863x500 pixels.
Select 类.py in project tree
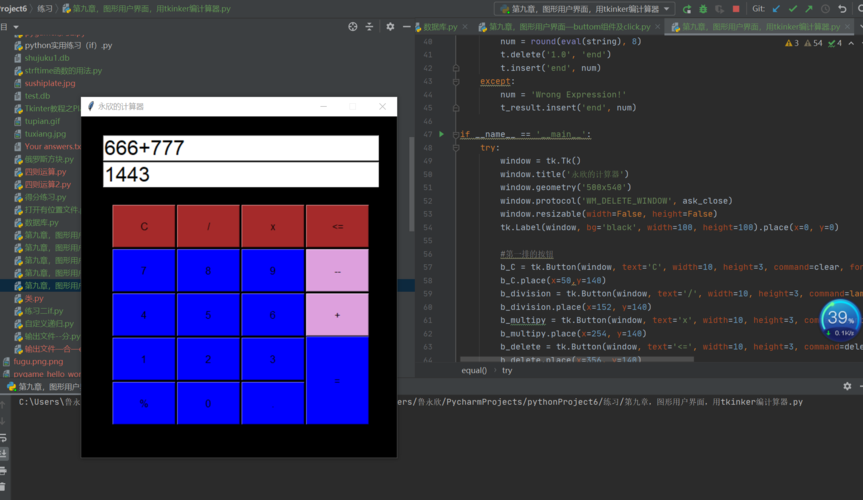[x=34, y=298]
